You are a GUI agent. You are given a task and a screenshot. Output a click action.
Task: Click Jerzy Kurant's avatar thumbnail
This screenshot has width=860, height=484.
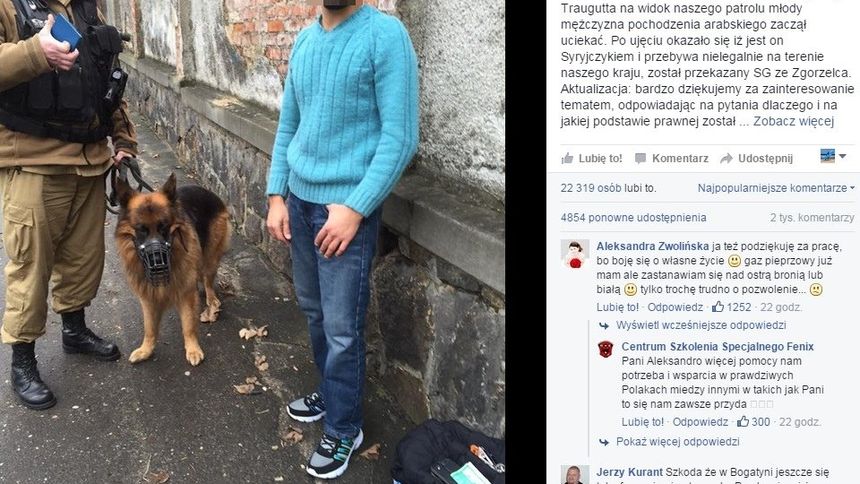tap(575, 475)
